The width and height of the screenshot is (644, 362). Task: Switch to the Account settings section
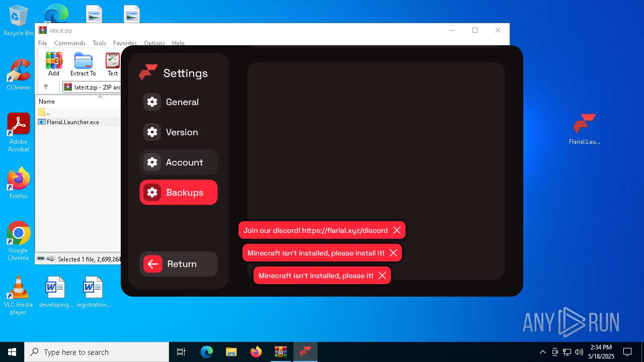pyautogui.click(x=178, y=162)
